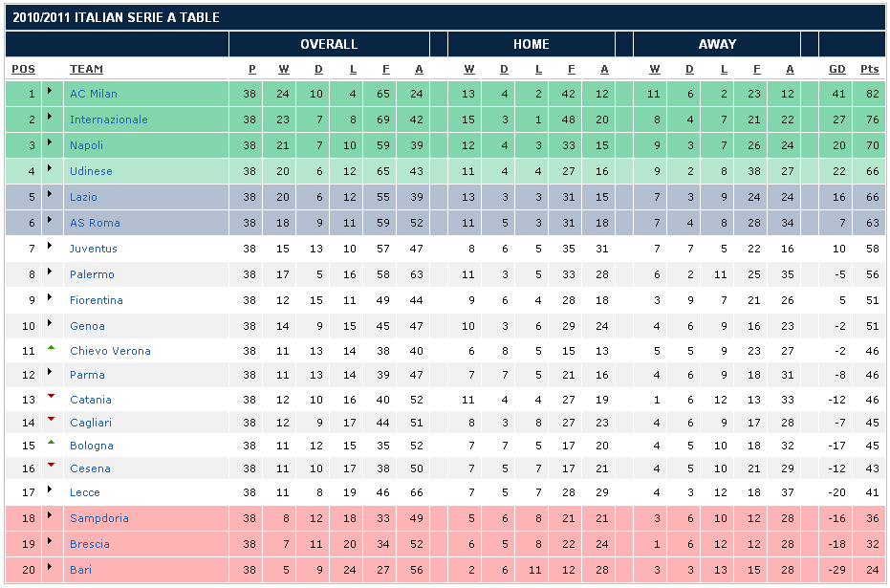Click the red down arrow next to Cagliari
The image size is (890, 588).
[50, 420]
